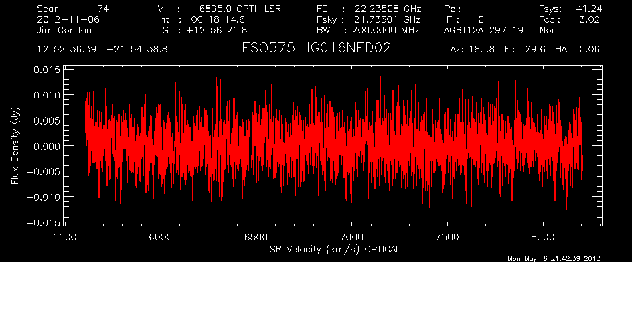
Task: Click the source name ESO575-IG016NED02
Action: tap(316, 48)
